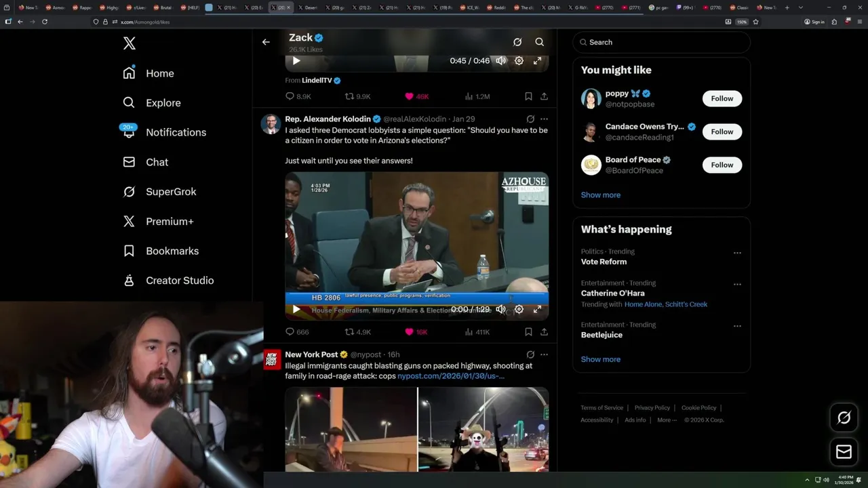Open Creator Studio in the sidebar
868x488 pixels.
168,281
